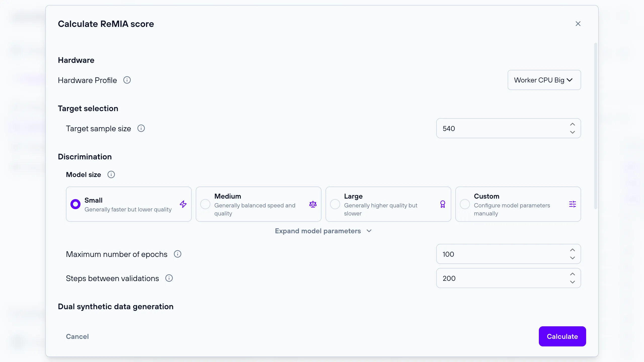Click the Maximum number of epochs info icon
The width and height of the screenshot is (644, 362).
(178, 254)
